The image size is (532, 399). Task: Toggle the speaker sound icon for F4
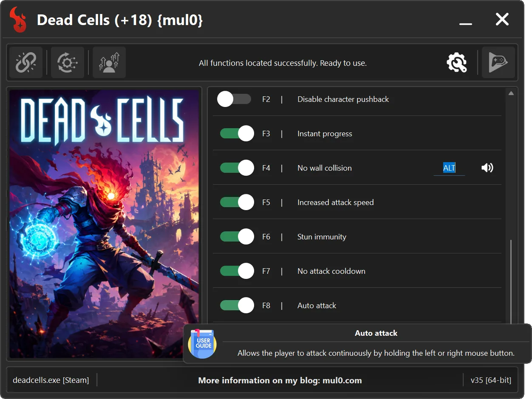pos(487,168)
